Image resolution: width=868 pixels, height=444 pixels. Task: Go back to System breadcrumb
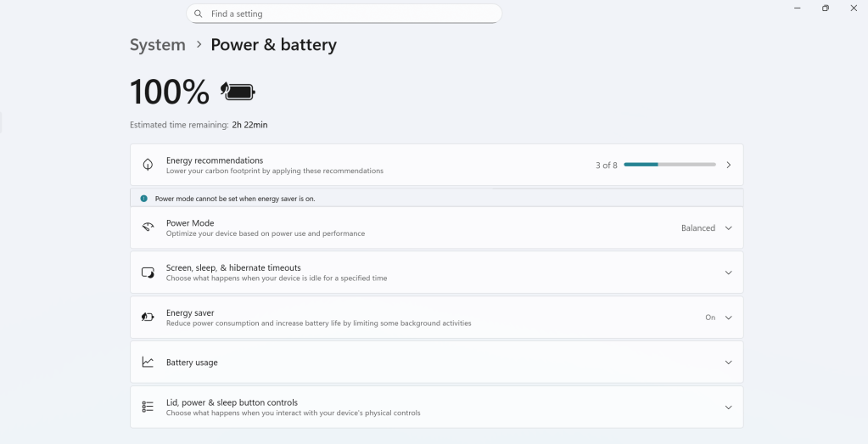(158, 45)
